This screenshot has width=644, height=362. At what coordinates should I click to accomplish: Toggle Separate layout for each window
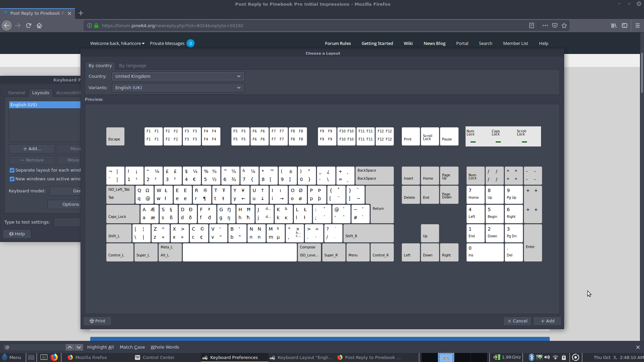tap(12, 170)
